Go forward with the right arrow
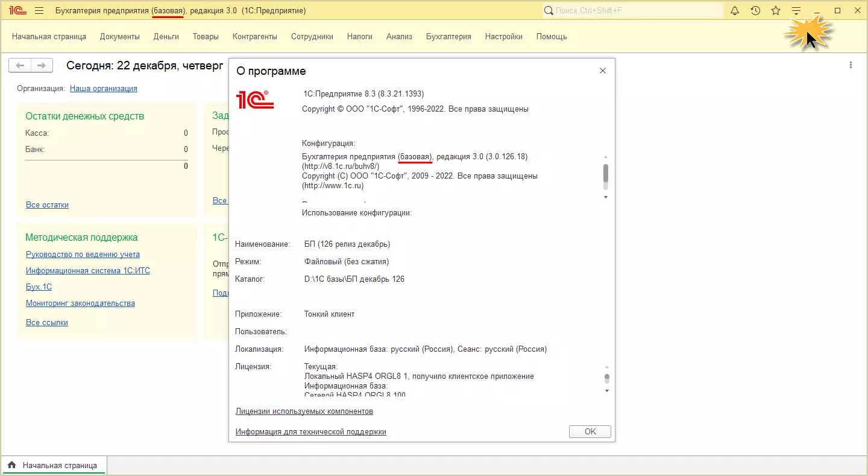The width and height of the screenshot is (868, 476). coord(42,65)
